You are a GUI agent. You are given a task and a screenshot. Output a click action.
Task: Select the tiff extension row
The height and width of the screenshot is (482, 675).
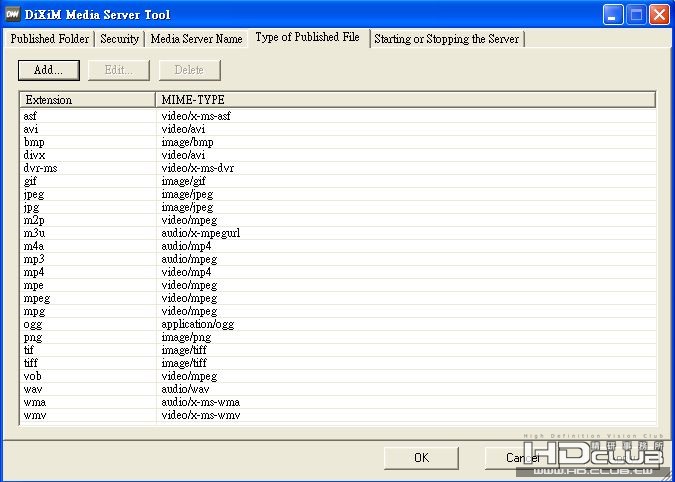pos(338,363)
